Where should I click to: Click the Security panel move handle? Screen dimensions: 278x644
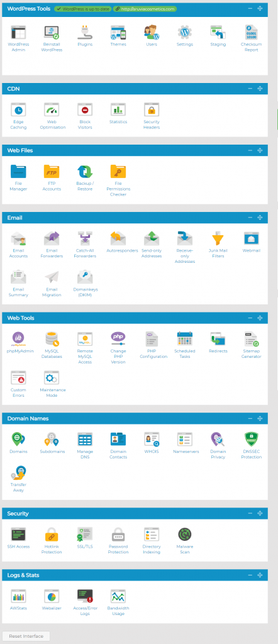tap(260, 513)
